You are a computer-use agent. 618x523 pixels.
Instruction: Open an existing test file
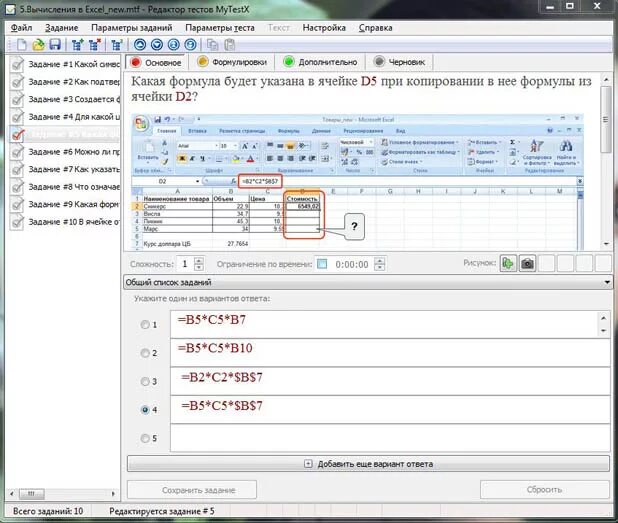pos(38,45)
